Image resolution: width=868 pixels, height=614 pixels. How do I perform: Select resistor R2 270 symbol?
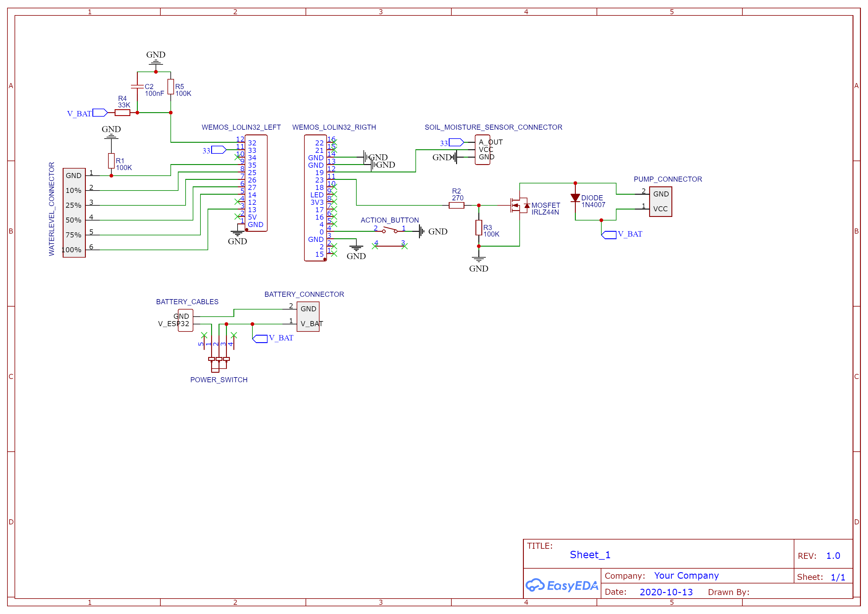click(456, 205)
